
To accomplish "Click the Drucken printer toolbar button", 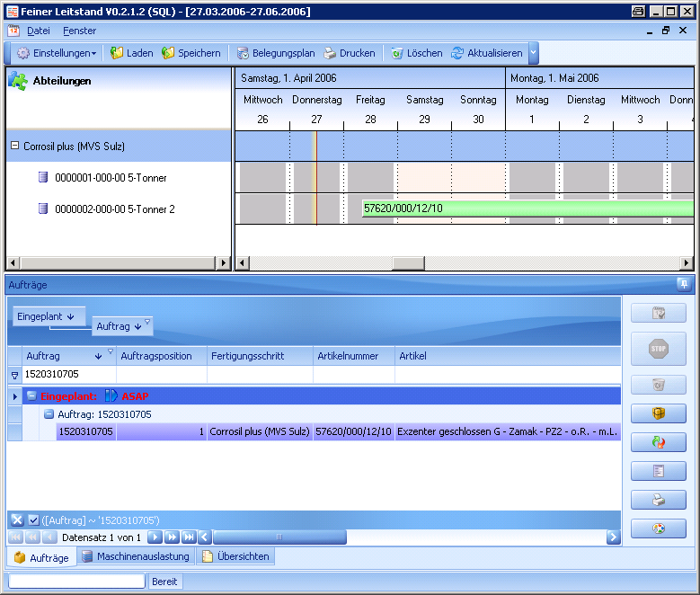I will pos(349,53).
